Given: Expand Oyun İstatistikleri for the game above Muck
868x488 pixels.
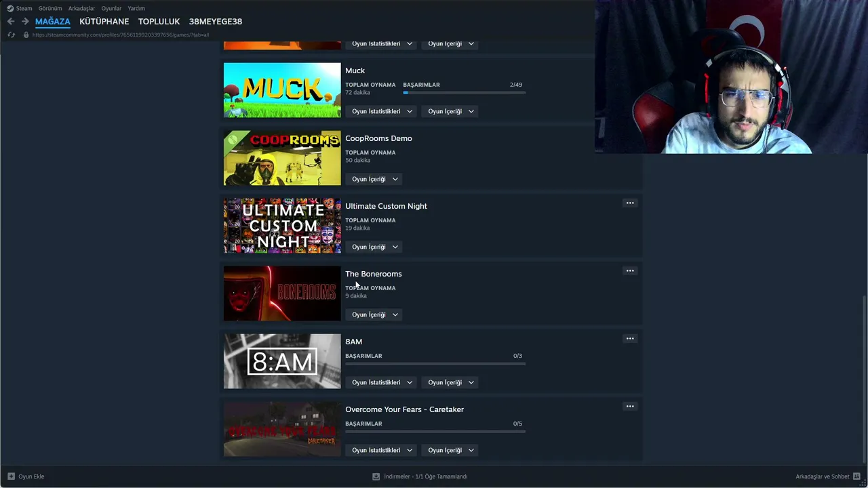Looking at the screenshot, I should pyautogui.click(x=382, y=43).
